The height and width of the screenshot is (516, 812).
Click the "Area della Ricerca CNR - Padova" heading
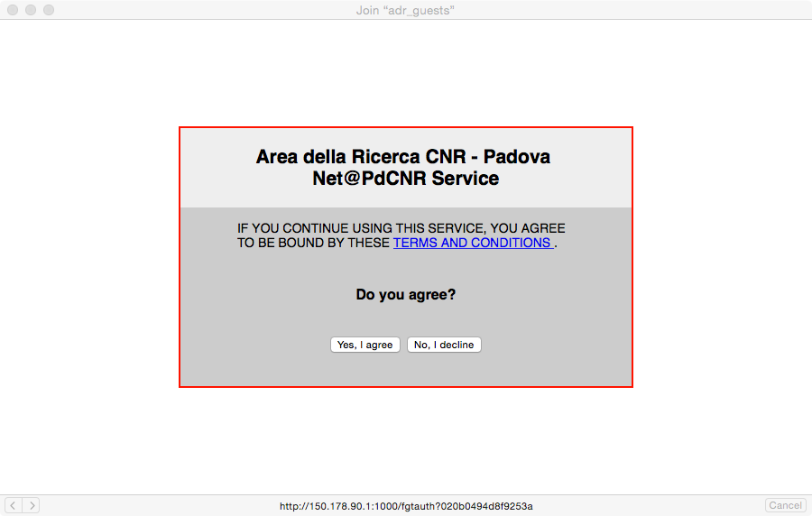403,156
